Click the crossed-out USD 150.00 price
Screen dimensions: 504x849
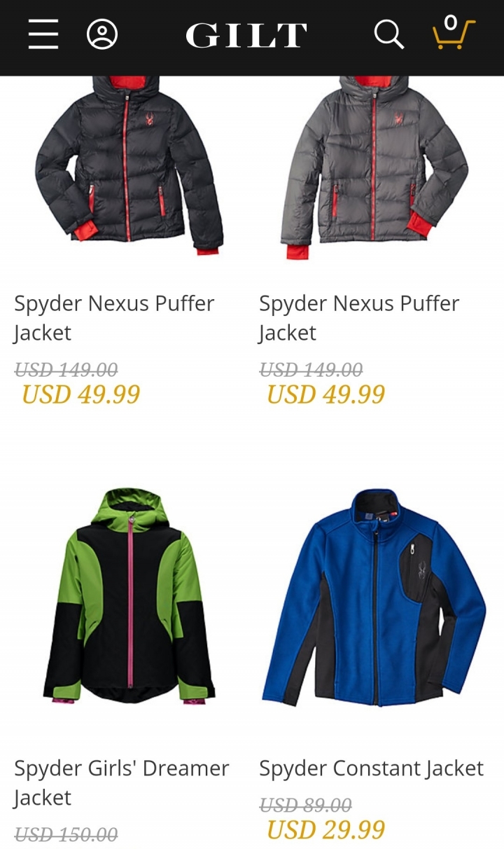[x=66, y=835]
